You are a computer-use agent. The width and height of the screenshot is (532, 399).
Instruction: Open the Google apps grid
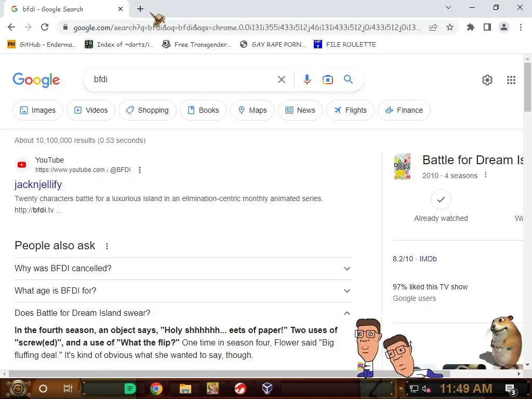click(x=511, y=79)
